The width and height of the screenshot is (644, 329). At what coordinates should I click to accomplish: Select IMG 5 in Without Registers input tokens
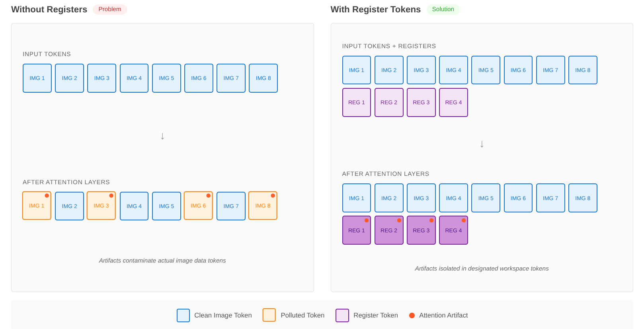pos(166,78)
